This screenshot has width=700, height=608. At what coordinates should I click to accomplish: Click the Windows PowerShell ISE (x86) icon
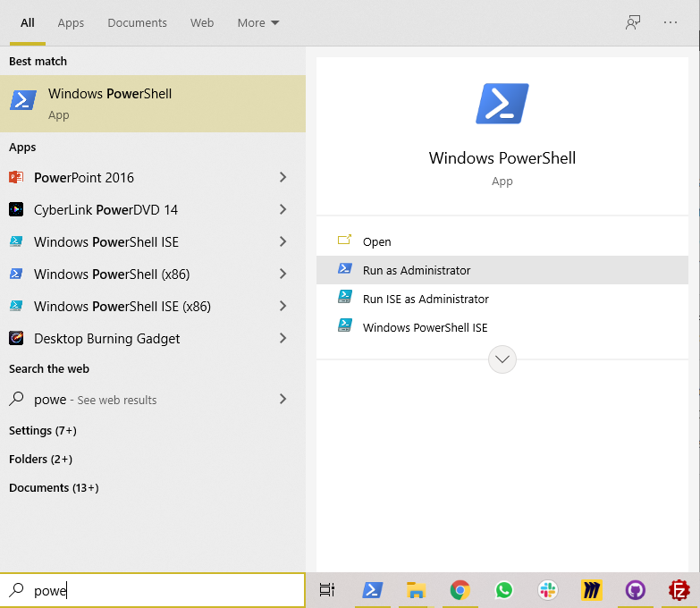16,306
